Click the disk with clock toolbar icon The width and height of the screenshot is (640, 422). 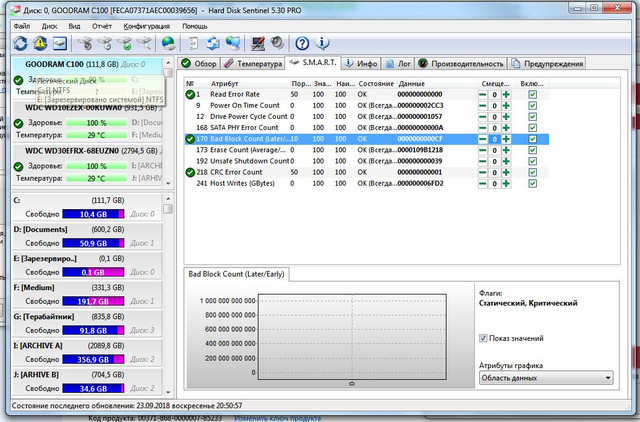(x=105, y=43)
